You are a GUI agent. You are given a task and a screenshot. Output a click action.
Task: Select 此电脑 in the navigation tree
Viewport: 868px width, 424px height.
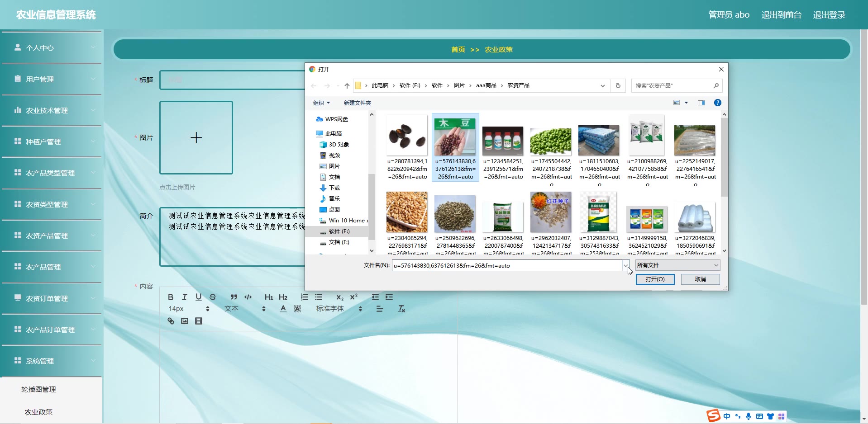point(334,134)
